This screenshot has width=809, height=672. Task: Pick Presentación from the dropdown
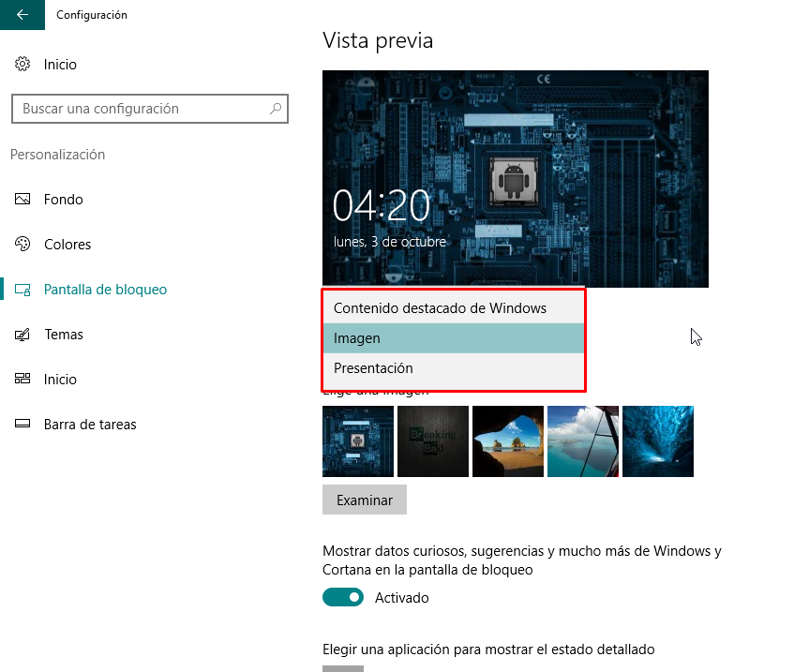tap(454, 368)
